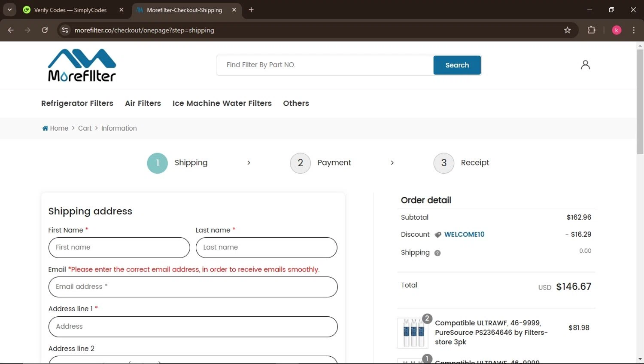The height and width of the screenshot is (364, 644).
Task: Click the Home breadcrumb house icon
Action: [45, 128]
